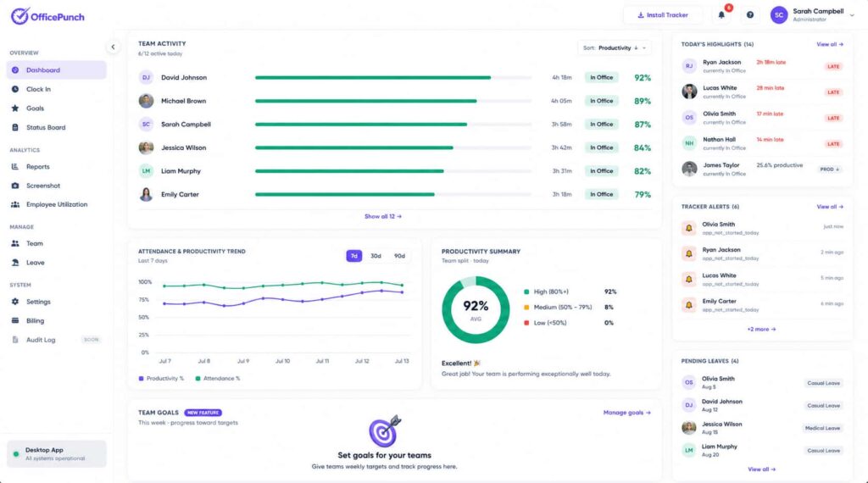868x483 pixels.
Task: Click Ryan Jackson's RJ avatar in Highlights
Action: pyautogui.click(x=689, y=66)
